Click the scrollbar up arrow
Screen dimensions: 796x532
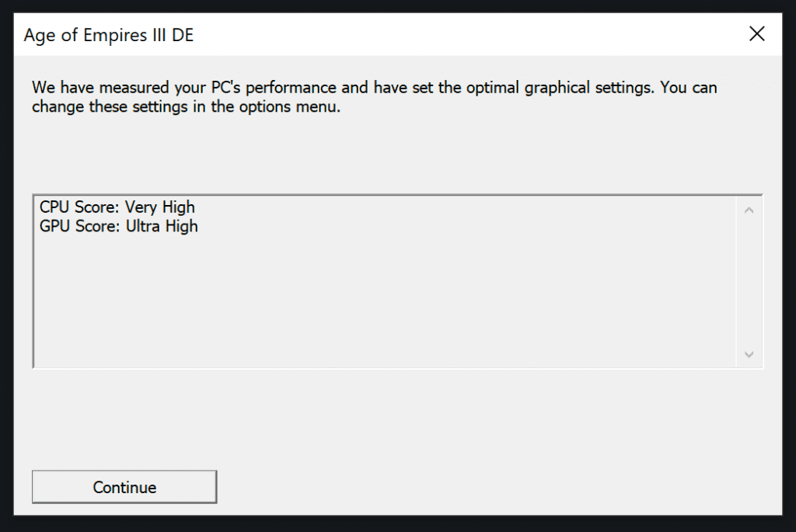coord(748,208)
